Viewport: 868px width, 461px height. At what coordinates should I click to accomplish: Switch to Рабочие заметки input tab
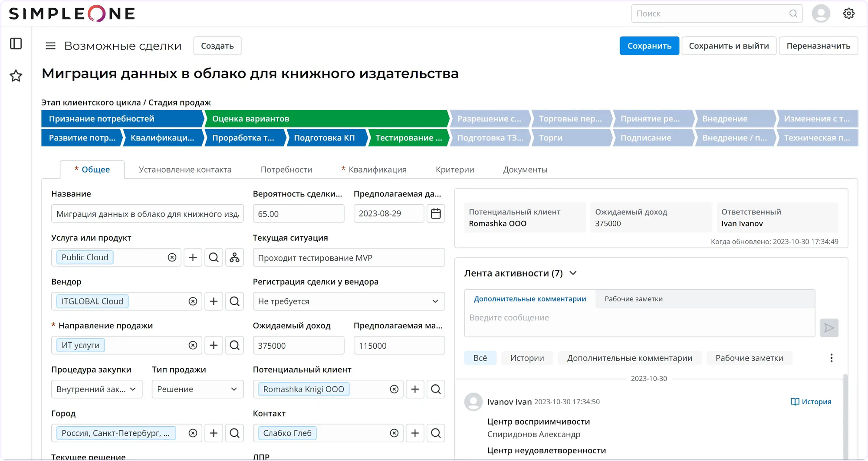tap(634, 299)
